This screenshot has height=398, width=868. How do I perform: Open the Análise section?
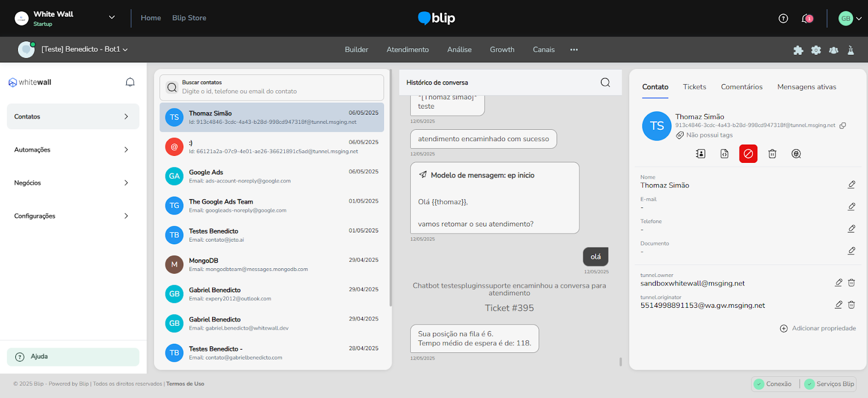pos(459,49)
